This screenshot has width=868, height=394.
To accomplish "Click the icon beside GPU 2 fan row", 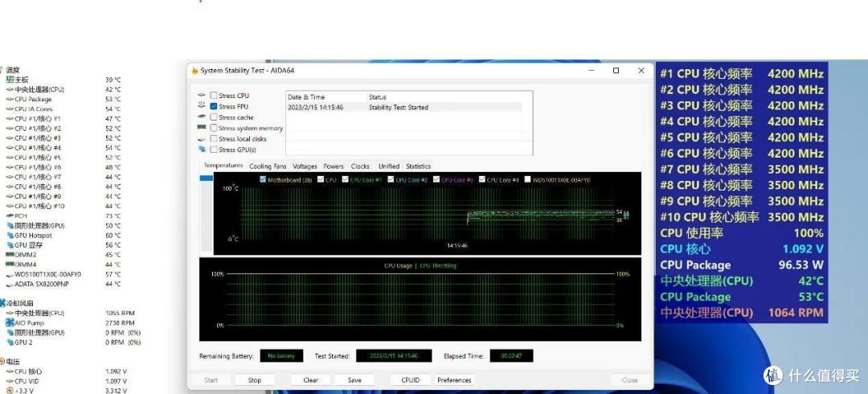I will (10, 342).
